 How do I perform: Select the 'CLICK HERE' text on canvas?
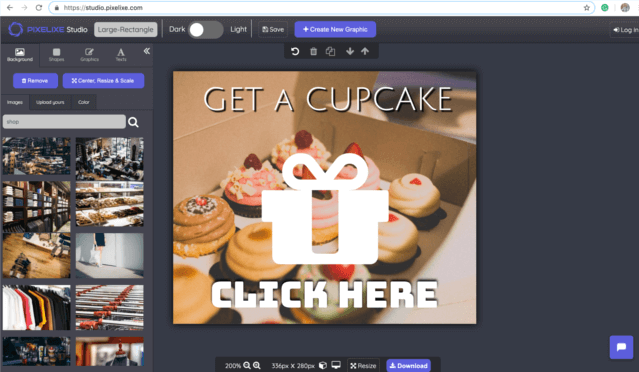click(x=324, y=294)
